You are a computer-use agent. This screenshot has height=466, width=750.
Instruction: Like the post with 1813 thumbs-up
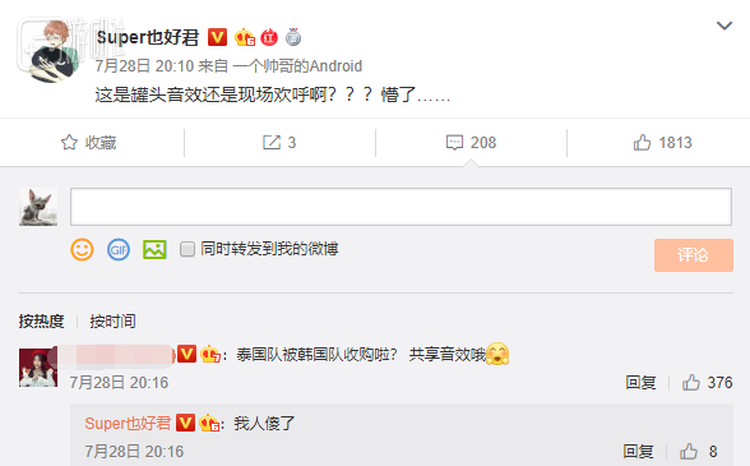pyautogui.click(x=642, y=143)
